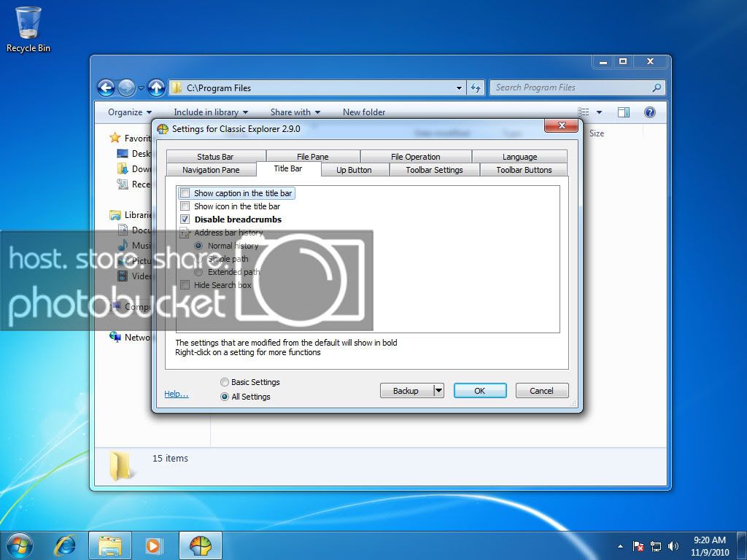This screenshot has height=560, width=747.
Task: Click the C:\Program Files address field
Action: click(x=317, y=87)
